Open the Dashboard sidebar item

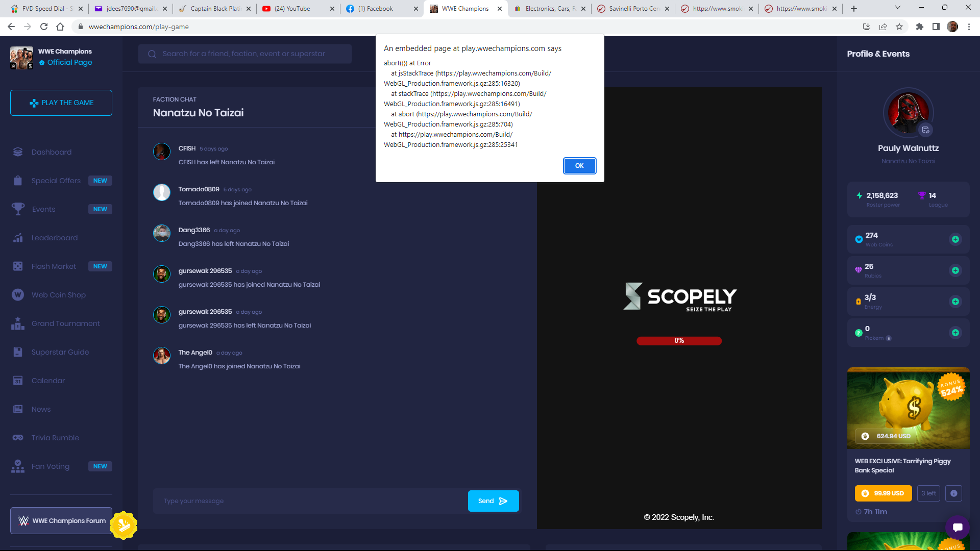click(51, 152)
